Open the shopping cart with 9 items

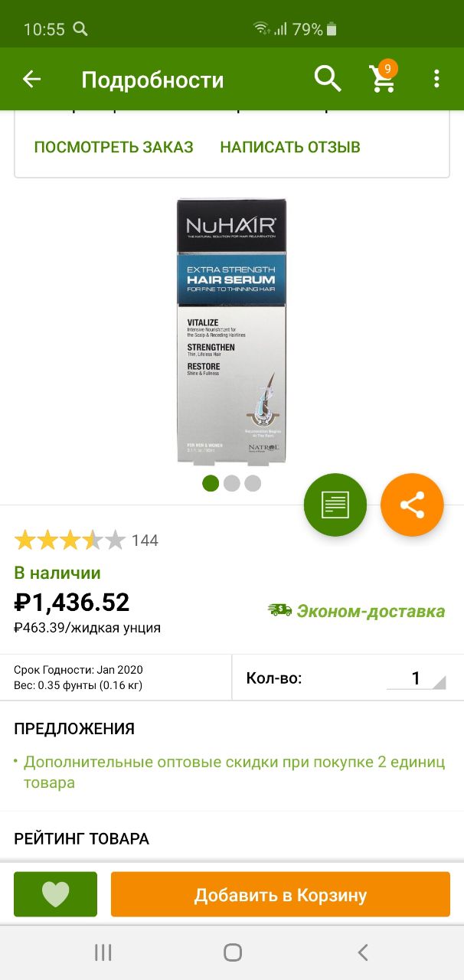tap(383, 77)
